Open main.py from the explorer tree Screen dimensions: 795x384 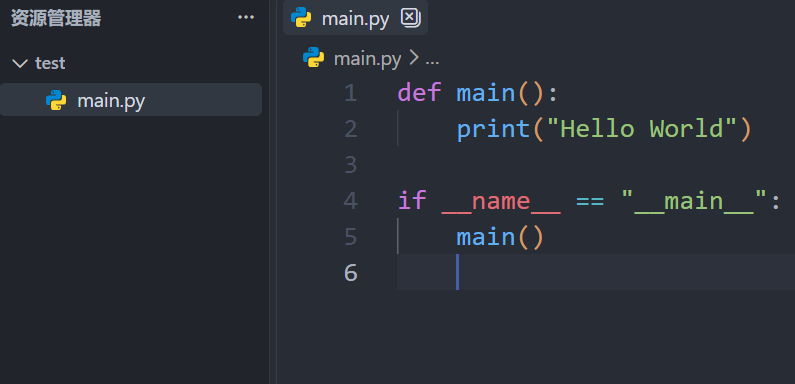131,100
